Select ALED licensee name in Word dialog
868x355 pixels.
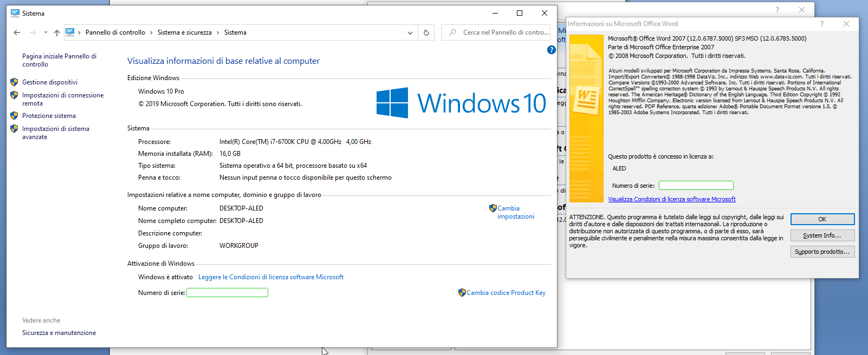point(619,168)
